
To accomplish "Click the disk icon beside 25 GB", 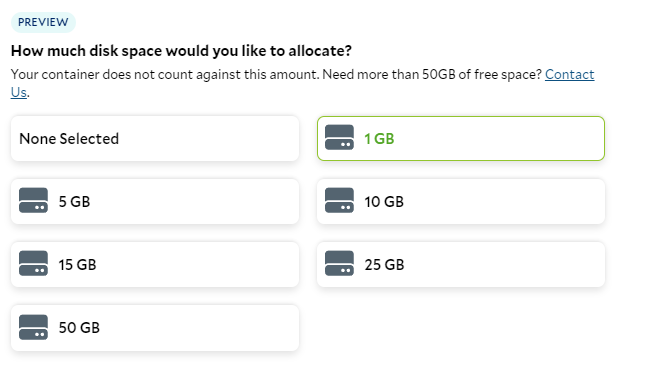I will (339, 264).
